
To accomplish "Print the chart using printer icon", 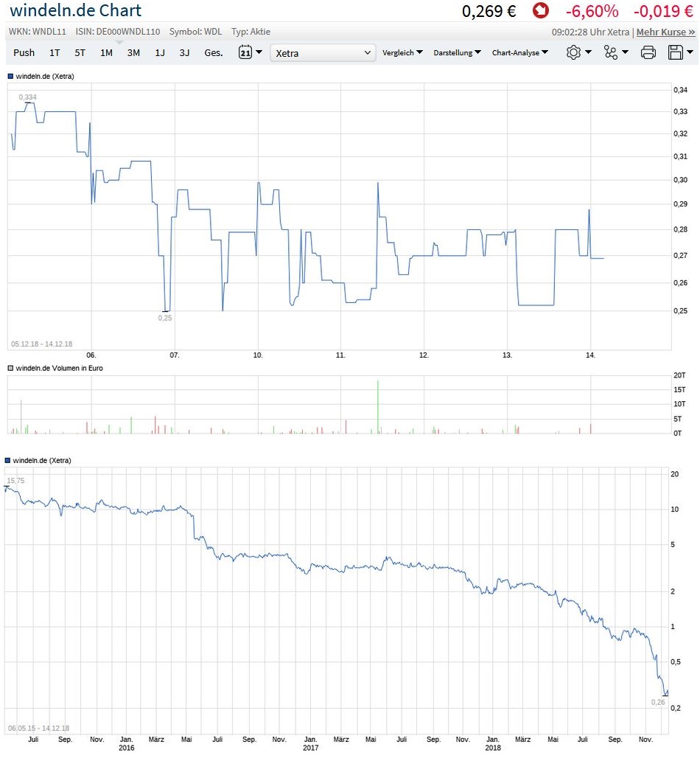I will [x=648, y=52].
